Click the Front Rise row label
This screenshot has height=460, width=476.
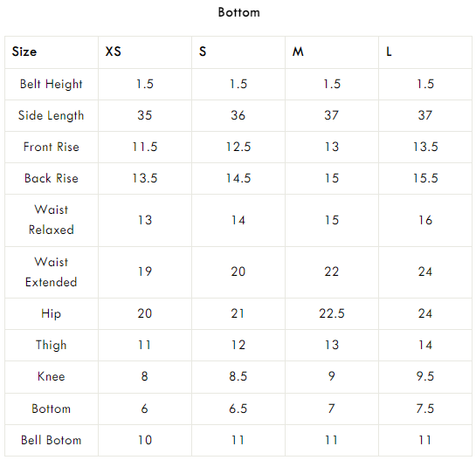click(51, 147)
